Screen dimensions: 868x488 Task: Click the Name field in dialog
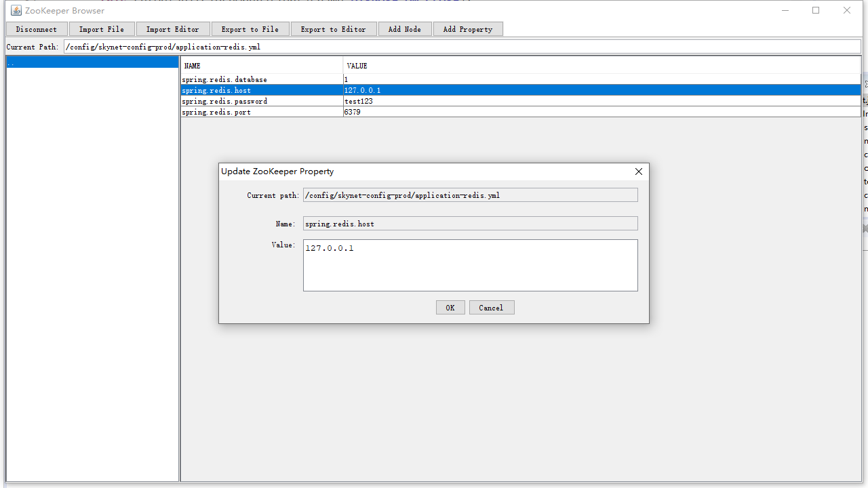click(x=471, y=223)
